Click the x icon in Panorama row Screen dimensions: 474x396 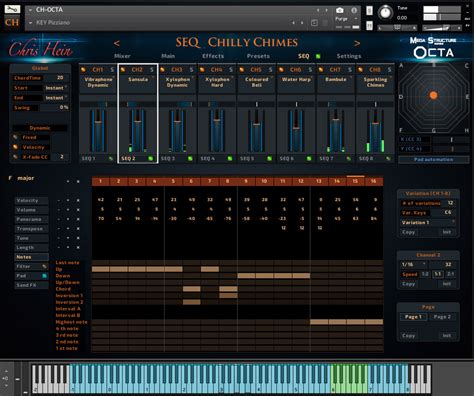click(x=78, y=219)
